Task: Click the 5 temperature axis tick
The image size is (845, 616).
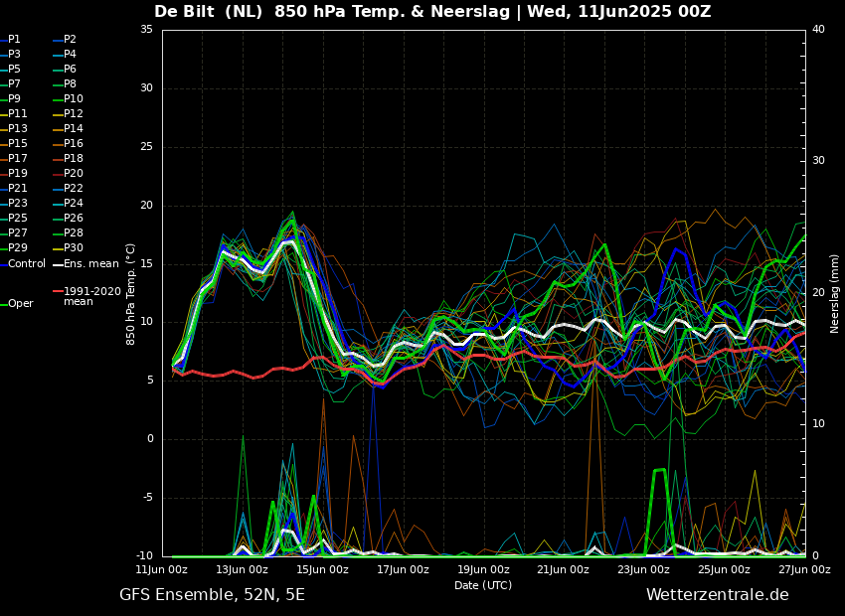Action: (150, 381)
